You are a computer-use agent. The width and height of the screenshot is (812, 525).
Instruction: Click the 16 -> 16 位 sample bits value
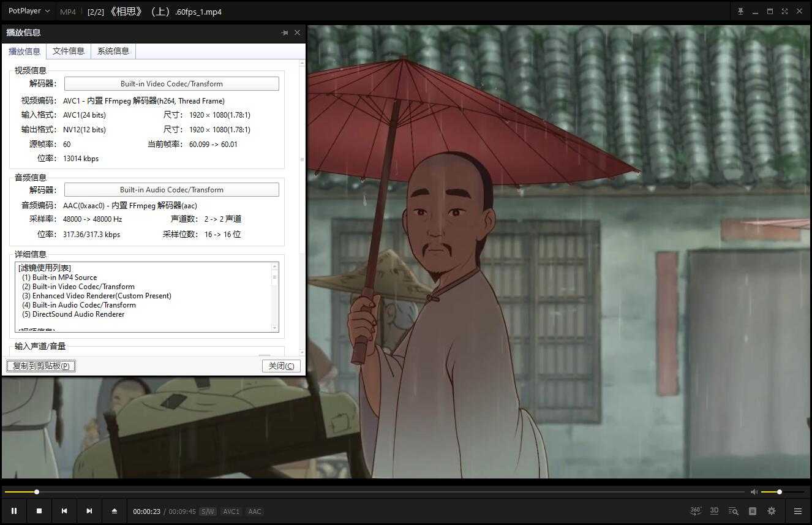[223, 235]
